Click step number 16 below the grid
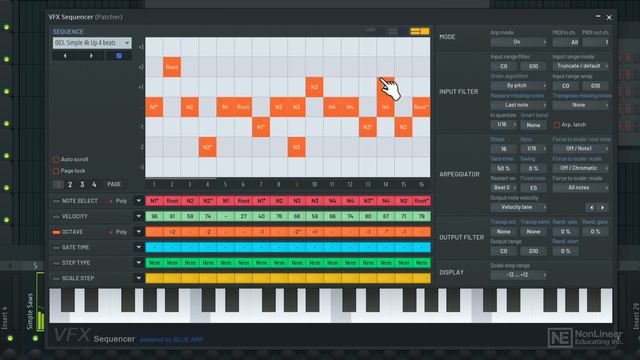This screenshot has width=640, height=360. tap(421, 184)
